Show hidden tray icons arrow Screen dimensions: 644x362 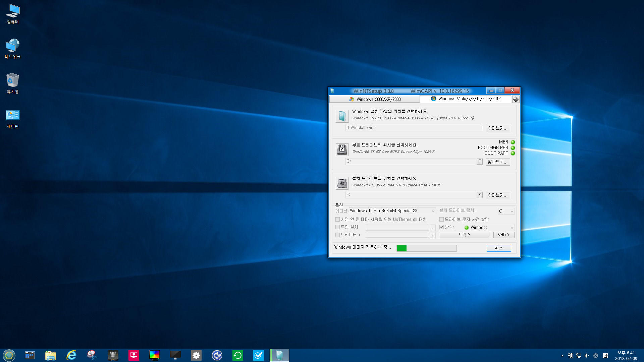[x=562, y=356]
